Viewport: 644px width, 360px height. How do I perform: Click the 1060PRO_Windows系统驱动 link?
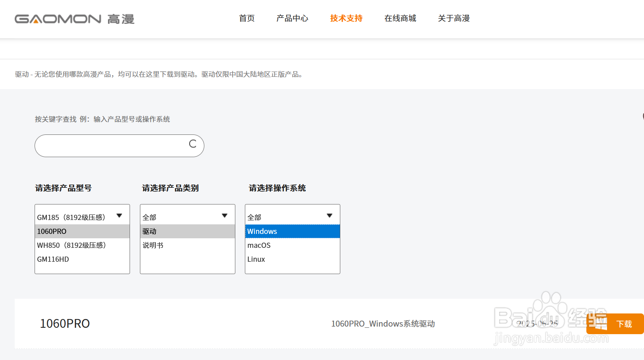(383, 324)
